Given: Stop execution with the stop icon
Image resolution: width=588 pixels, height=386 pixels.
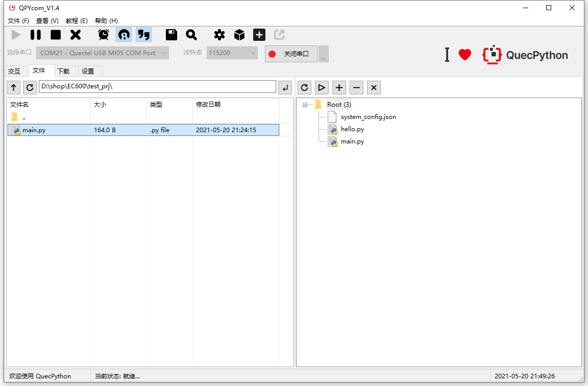Looking at the screenshot, I should click(x=55, y=35).
